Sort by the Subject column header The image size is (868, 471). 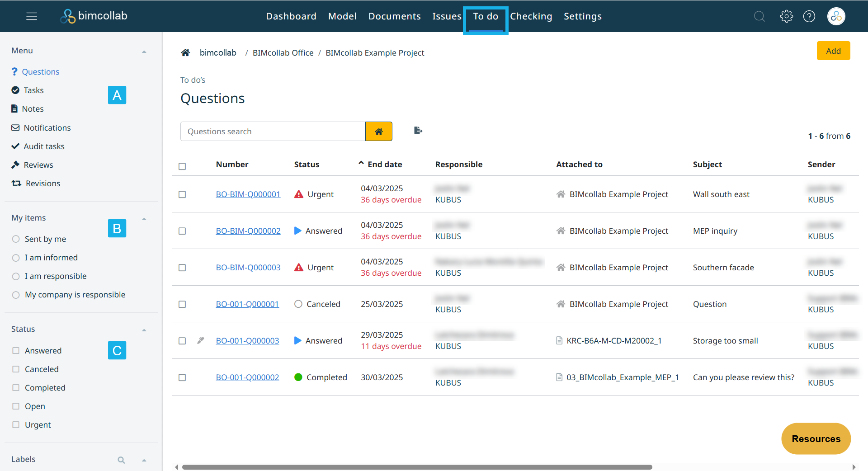pos(708,165)
